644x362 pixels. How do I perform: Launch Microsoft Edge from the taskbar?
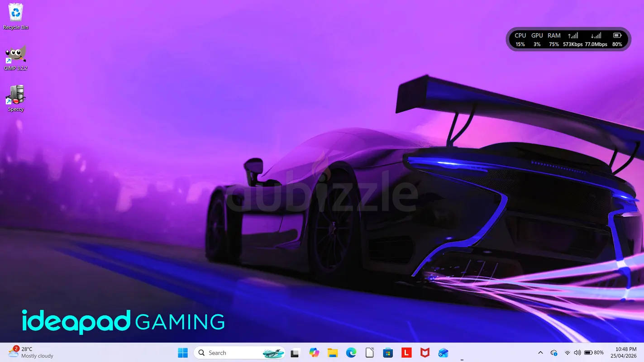click(351, 353)
